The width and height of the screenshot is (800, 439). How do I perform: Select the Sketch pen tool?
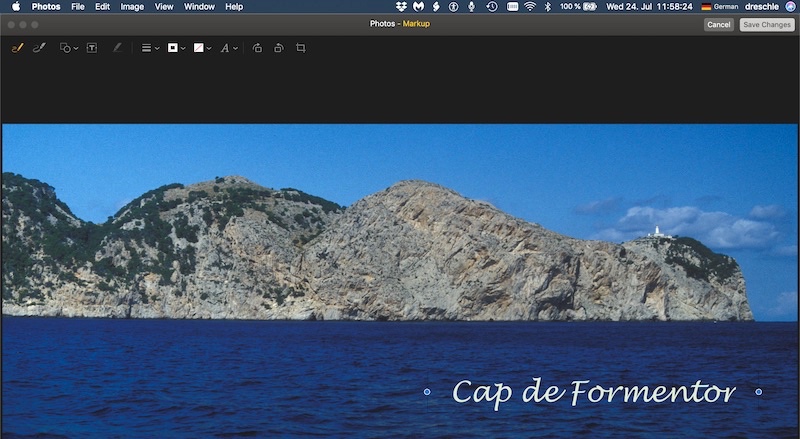point(17,47)
